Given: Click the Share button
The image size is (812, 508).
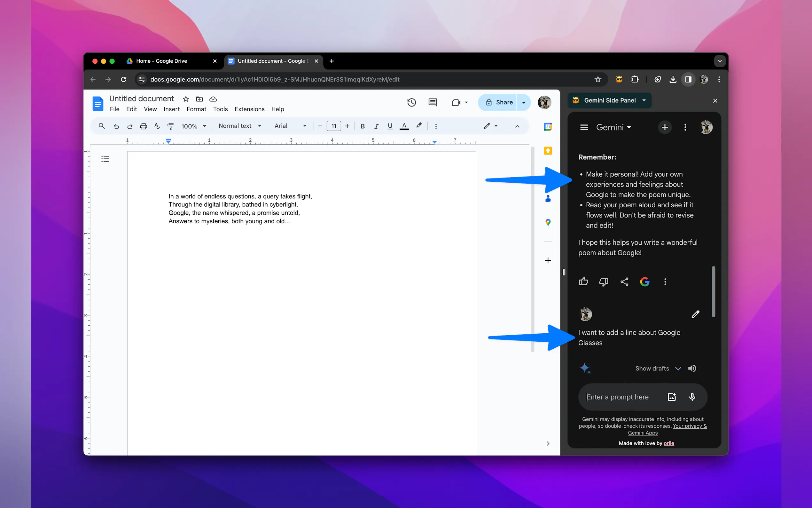Looking at the screenshot, I should pos(499,102).
